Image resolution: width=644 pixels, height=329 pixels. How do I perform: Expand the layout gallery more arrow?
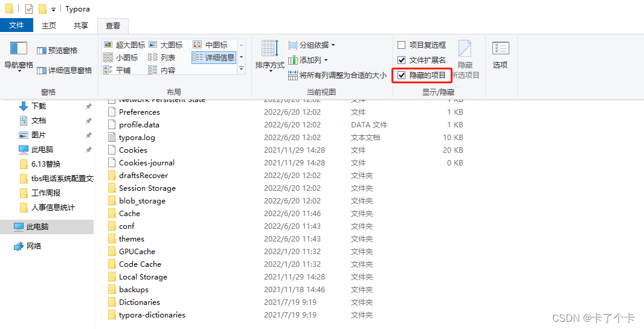click(242, 69)
